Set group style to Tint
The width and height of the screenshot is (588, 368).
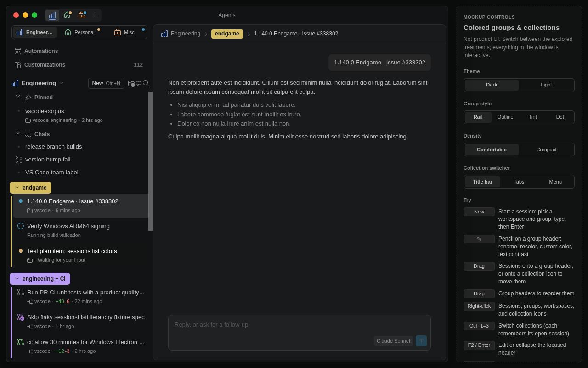tap(533, 117)
